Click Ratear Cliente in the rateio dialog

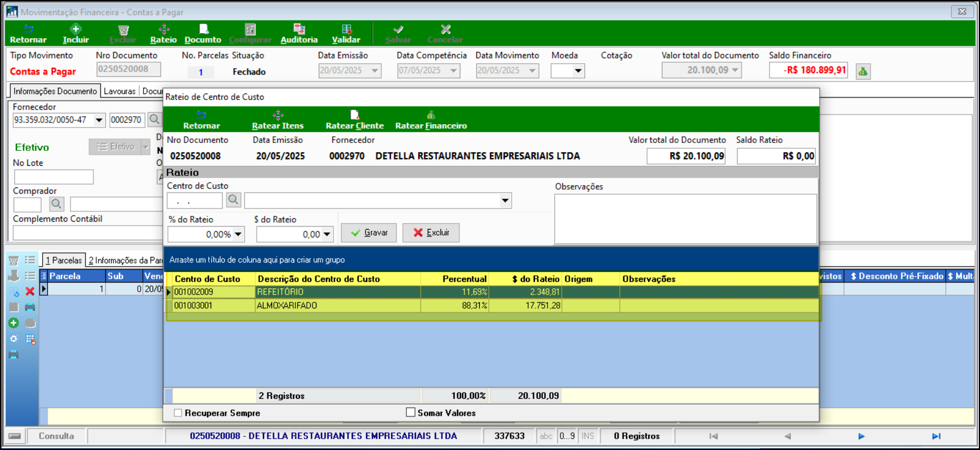coord(355,120)
